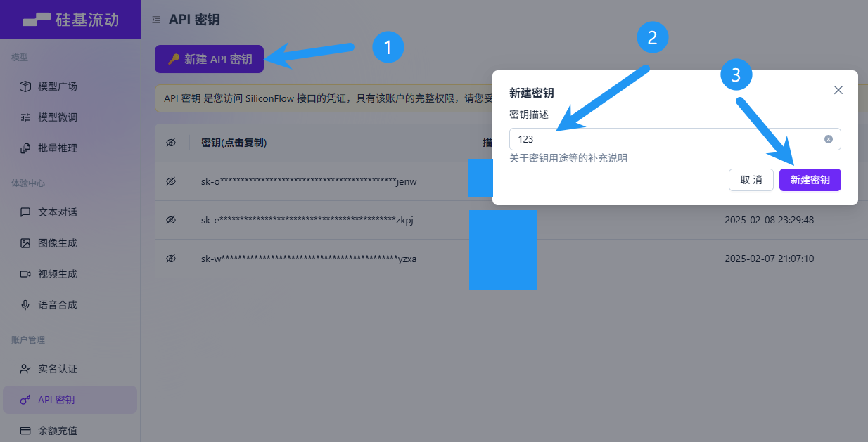Clear the 密钥描述 field with the x icon

click(829, 139)
